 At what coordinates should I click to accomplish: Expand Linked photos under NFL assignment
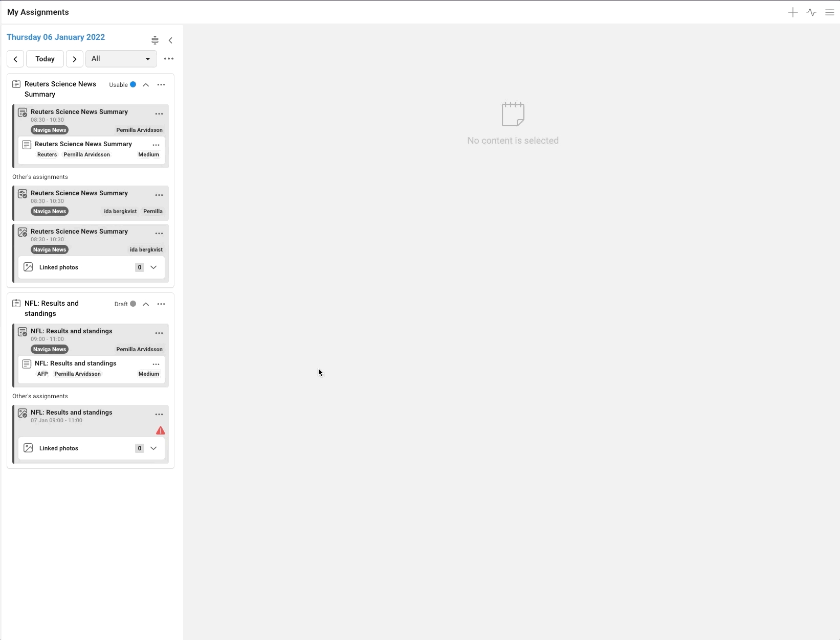(x=153, y=448)
